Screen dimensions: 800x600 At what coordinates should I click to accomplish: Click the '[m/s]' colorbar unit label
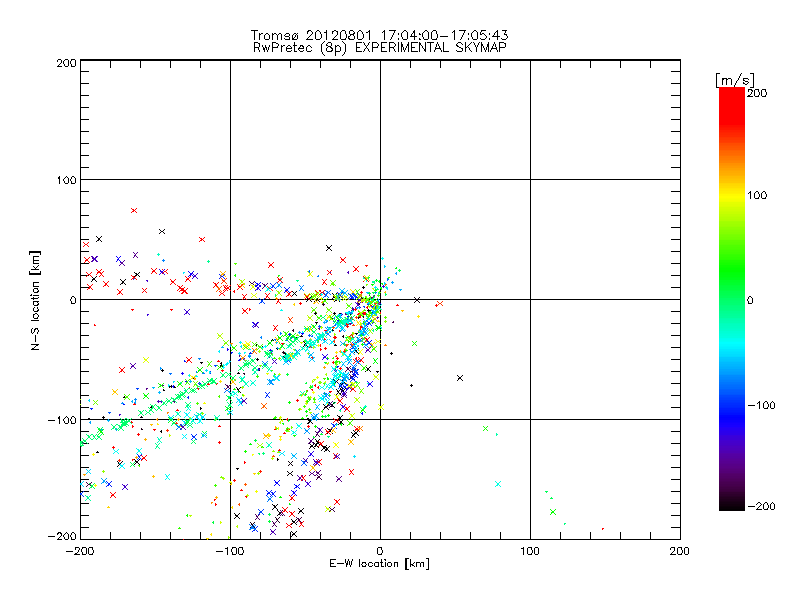[735, 80]
